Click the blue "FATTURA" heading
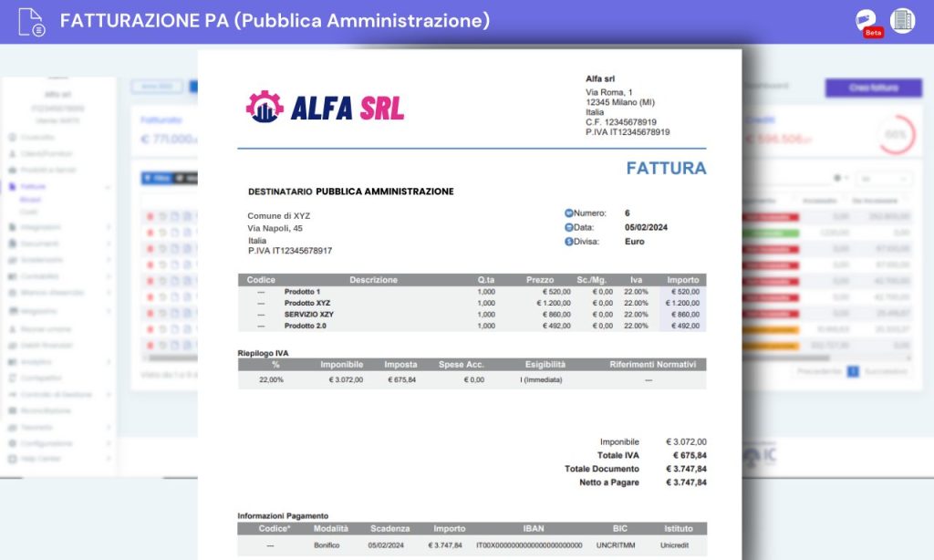Screen dimensions: 934x560 tap(666, 168)
